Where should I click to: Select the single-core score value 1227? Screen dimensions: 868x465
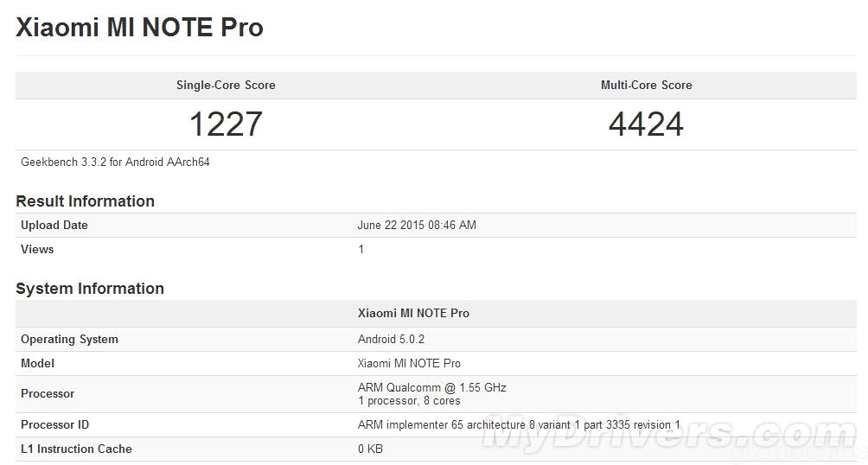click(x=226, y=124)
